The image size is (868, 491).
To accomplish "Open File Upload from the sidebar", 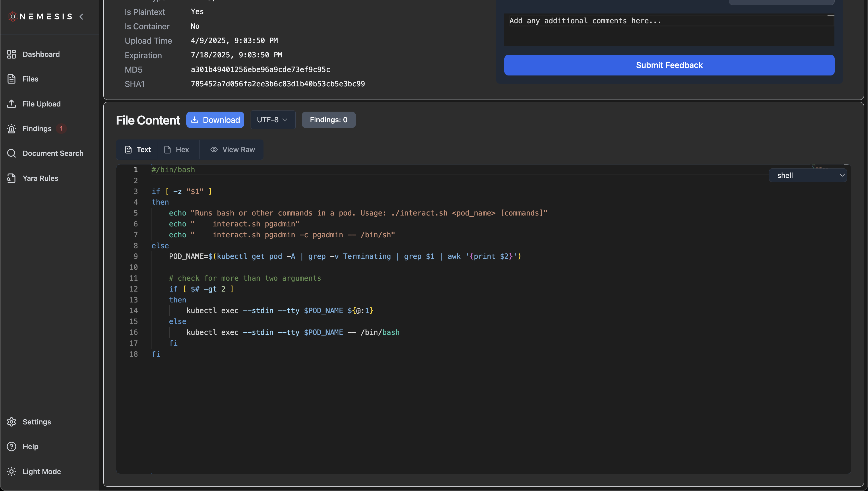I will click(x=42, y=104).
